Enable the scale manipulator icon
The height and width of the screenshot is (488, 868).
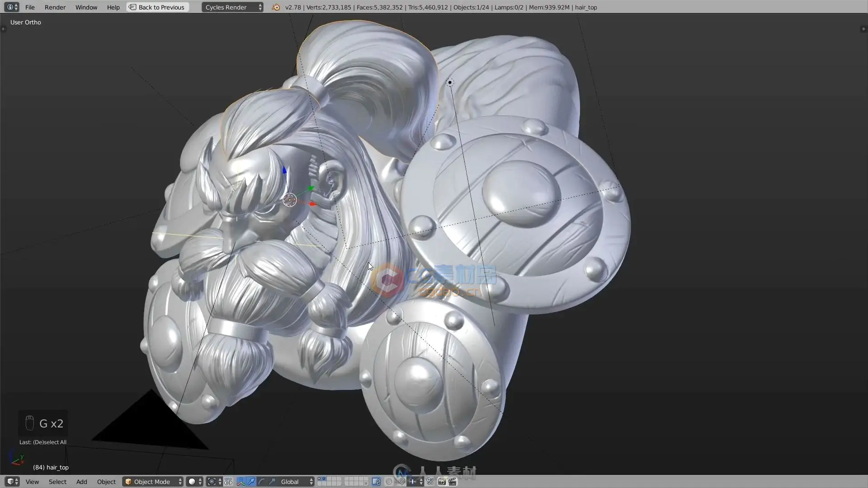(x=272, y=482)
